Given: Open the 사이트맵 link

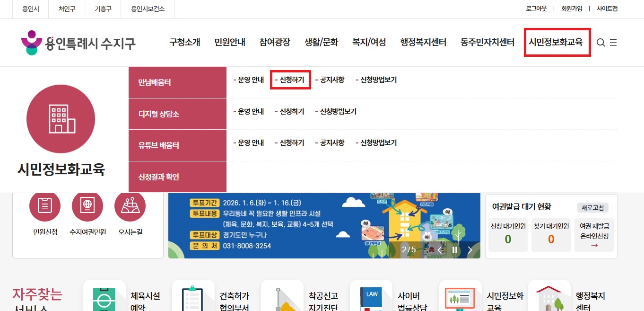Looking at the screenshot, I should 607,9.
